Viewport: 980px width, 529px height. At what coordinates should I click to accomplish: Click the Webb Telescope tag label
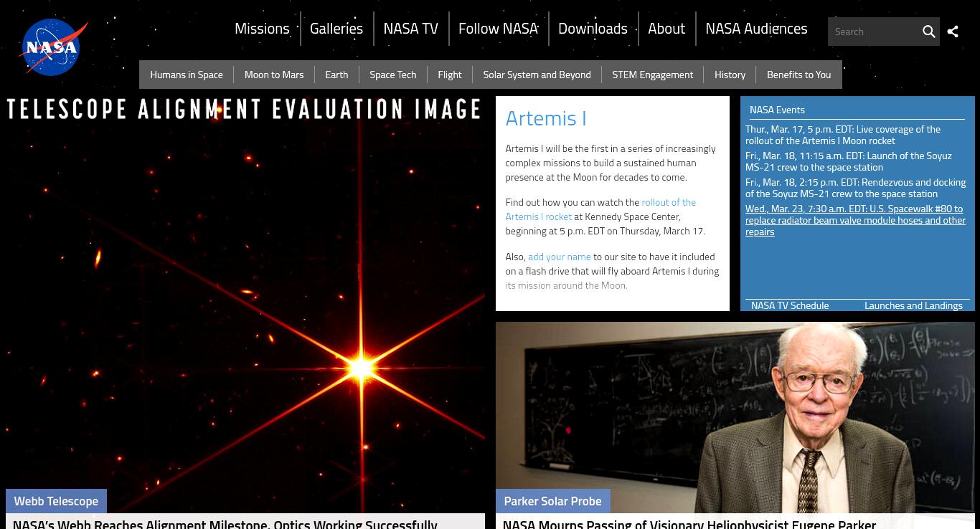pos(56,501)
